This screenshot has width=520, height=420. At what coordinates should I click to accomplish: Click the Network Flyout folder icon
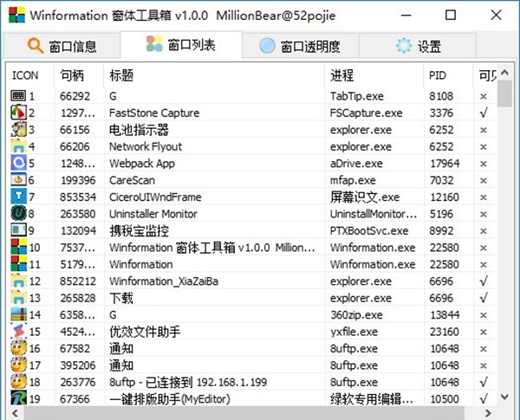pos(18,146)
